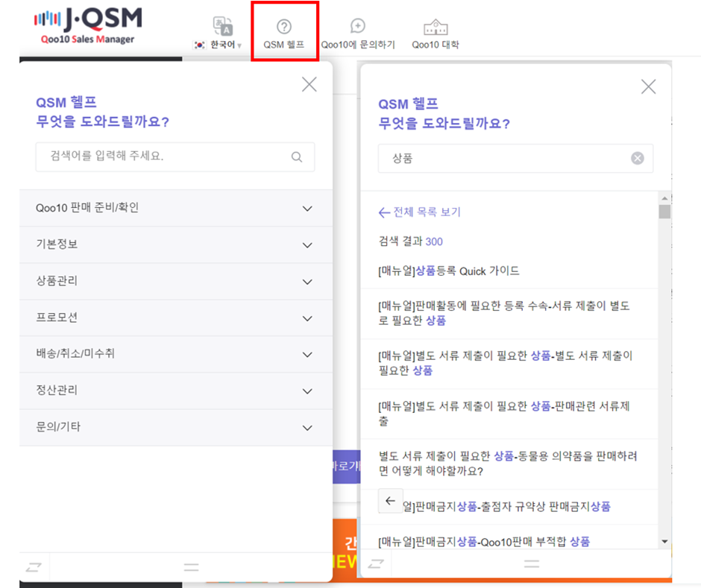Open 판매활동에 필요한 등록 수속 result
This screenshot has width=701, height=588.
[x=504, y=313]
